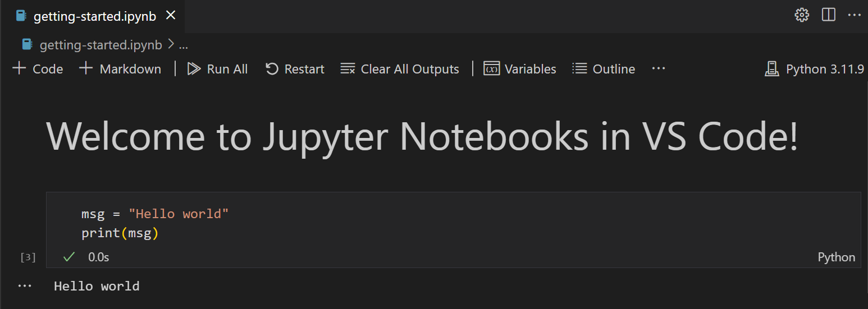
Task: Click inside the code cell on print(msg)
Action: 120,233
